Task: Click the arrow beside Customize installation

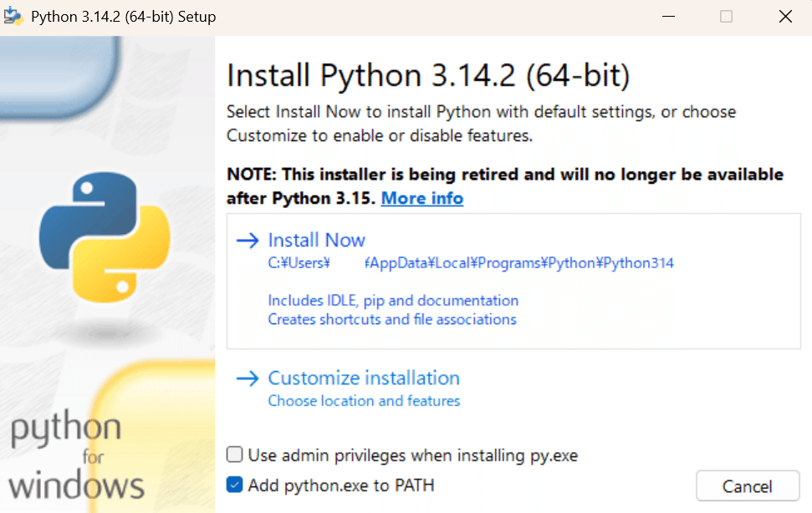Action: click(x=248, y=378)
